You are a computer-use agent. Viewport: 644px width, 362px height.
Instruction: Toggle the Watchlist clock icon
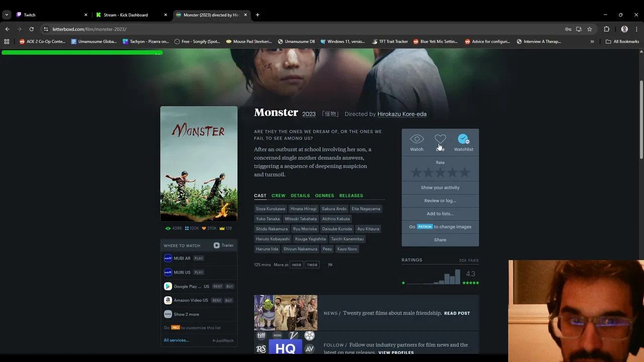[x=463, y=139]
